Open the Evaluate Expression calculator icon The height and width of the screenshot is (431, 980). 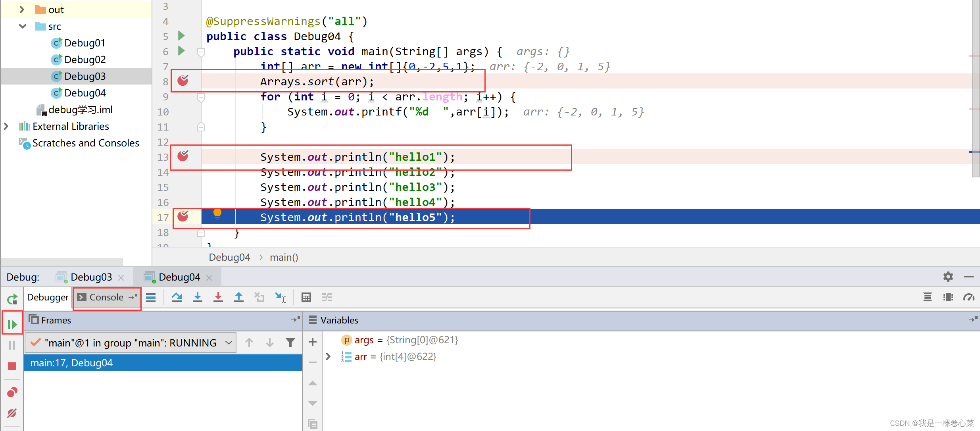[306, 297]
